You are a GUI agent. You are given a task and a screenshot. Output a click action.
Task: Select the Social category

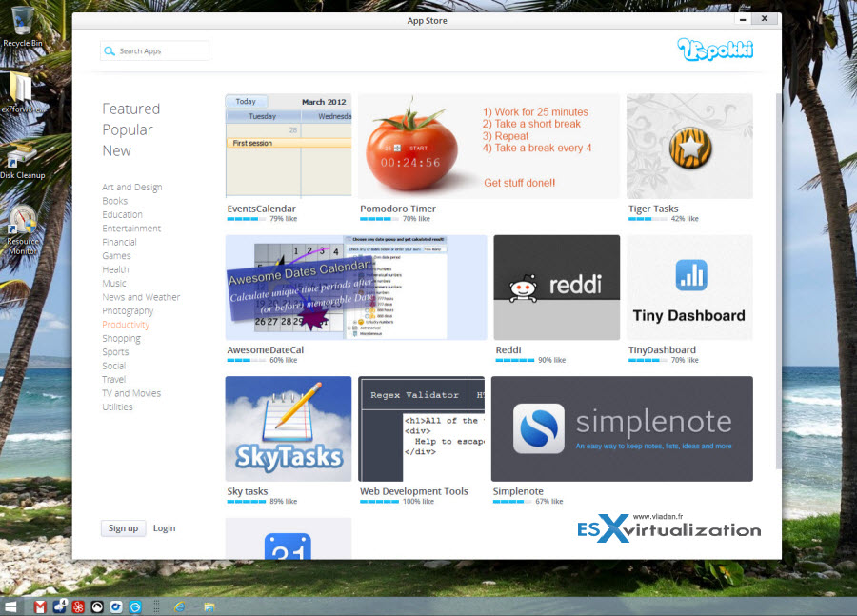tap(113, 366)
